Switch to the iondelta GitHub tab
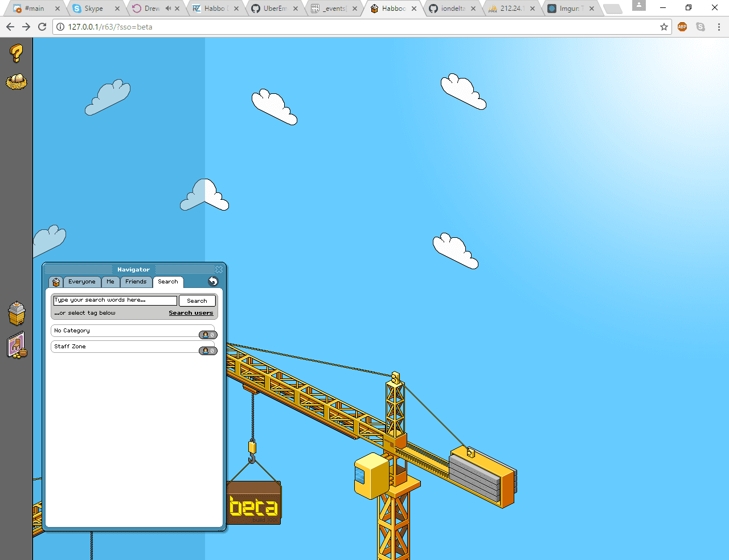The width and height of the screenshot is (729, 560). (452, 9)
